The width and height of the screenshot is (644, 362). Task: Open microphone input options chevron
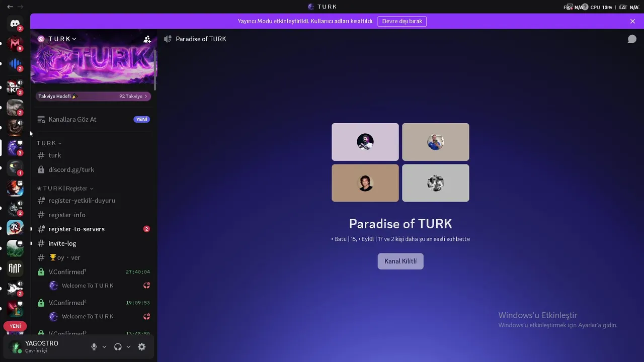105,347
